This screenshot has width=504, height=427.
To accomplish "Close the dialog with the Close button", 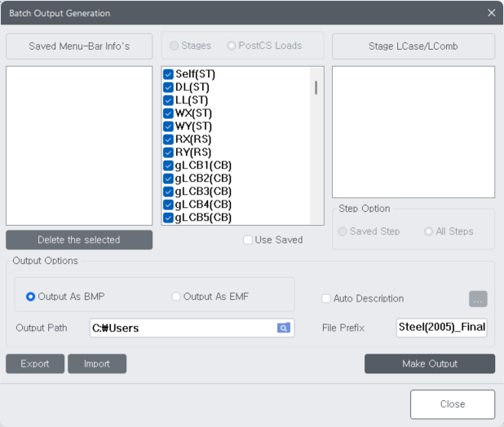I will pyautogui.click(x=452, y=404).
